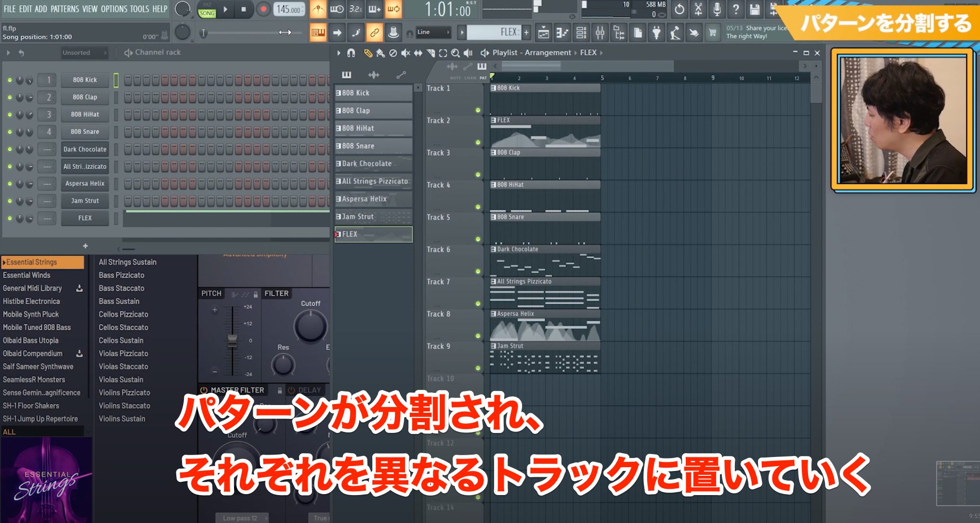980x523 pixels.
Task: Toggle typing keyboard to piano button
Action: [x=318, y=33]
